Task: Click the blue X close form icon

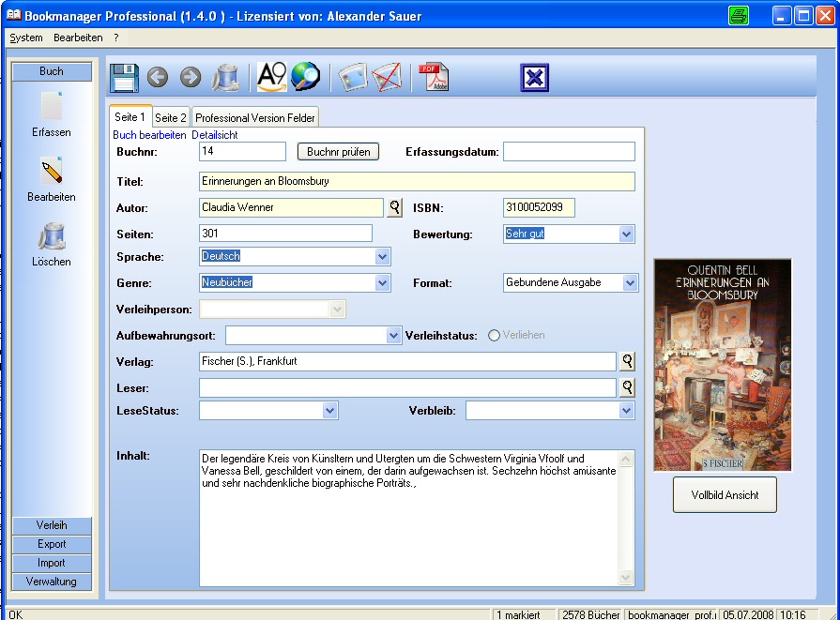Action: [534, 78]
